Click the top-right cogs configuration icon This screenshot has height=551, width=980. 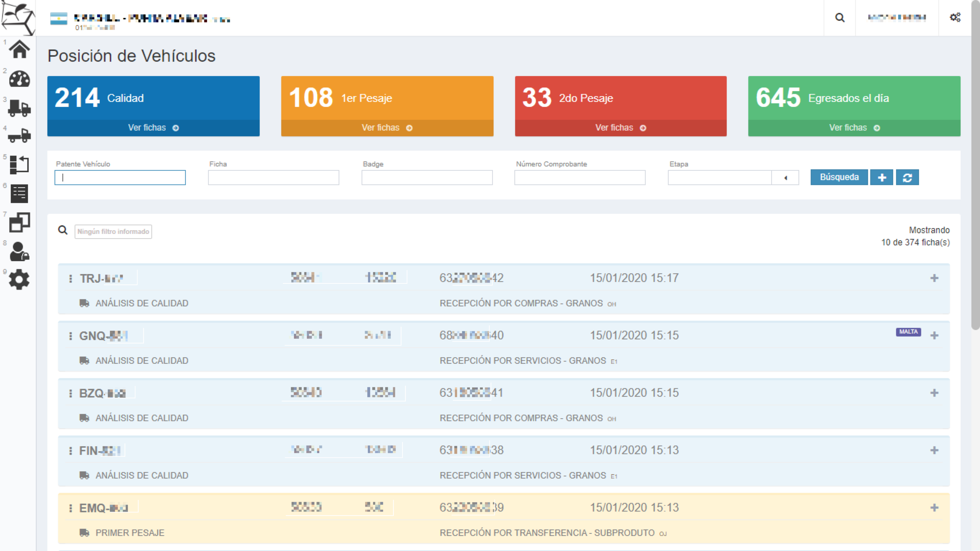click(x=955, y=18)
